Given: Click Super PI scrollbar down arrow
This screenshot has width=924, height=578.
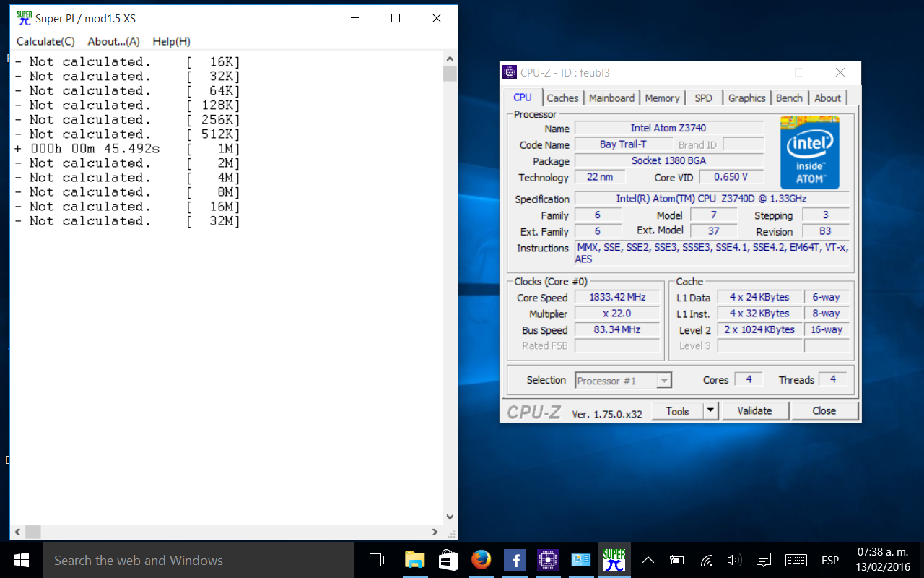Looking at the screenshot, I should (450, 517).
